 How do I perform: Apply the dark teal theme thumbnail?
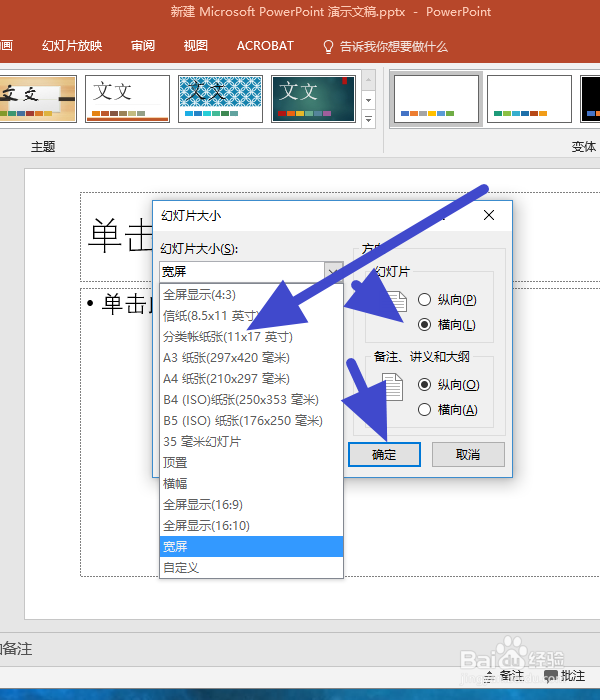[313, 99]
